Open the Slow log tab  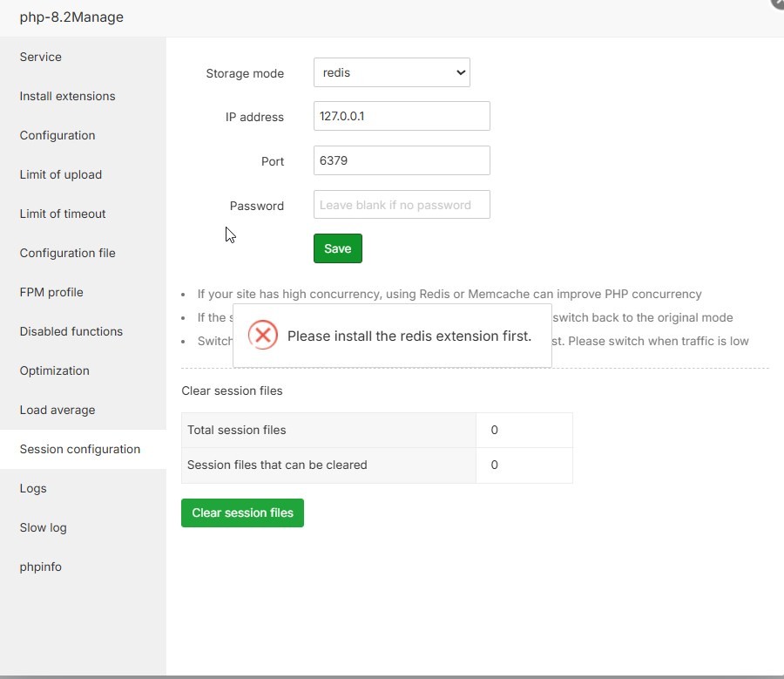click(44, 528)
